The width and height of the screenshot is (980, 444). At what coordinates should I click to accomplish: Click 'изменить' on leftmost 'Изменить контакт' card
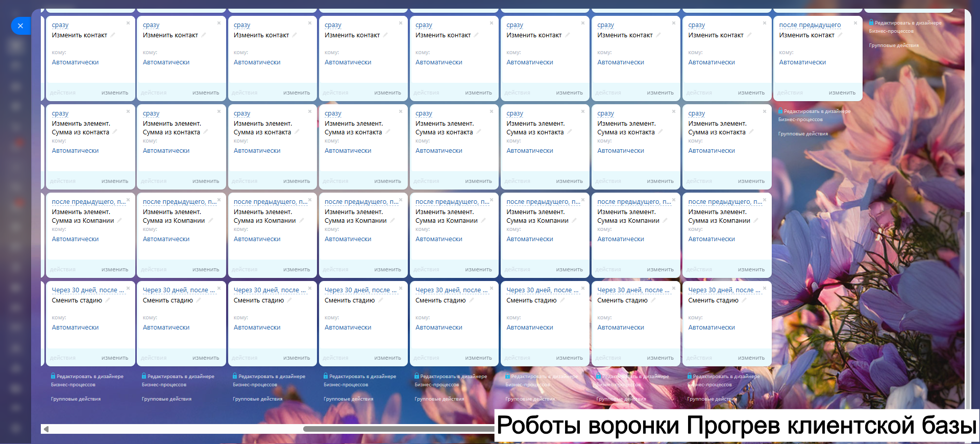(x=115, y=93)
